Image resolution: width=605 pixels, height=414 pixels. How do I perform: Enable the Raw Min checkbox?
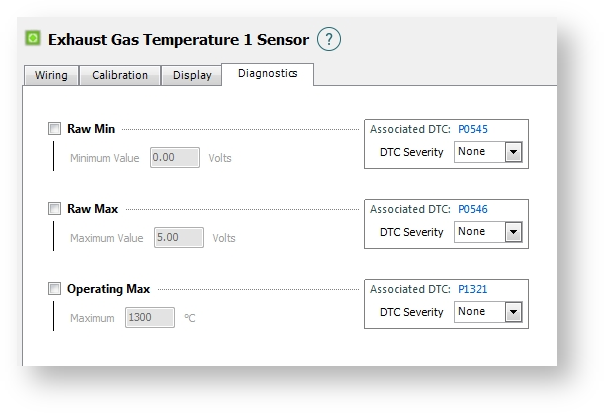[x=54, y=129]
